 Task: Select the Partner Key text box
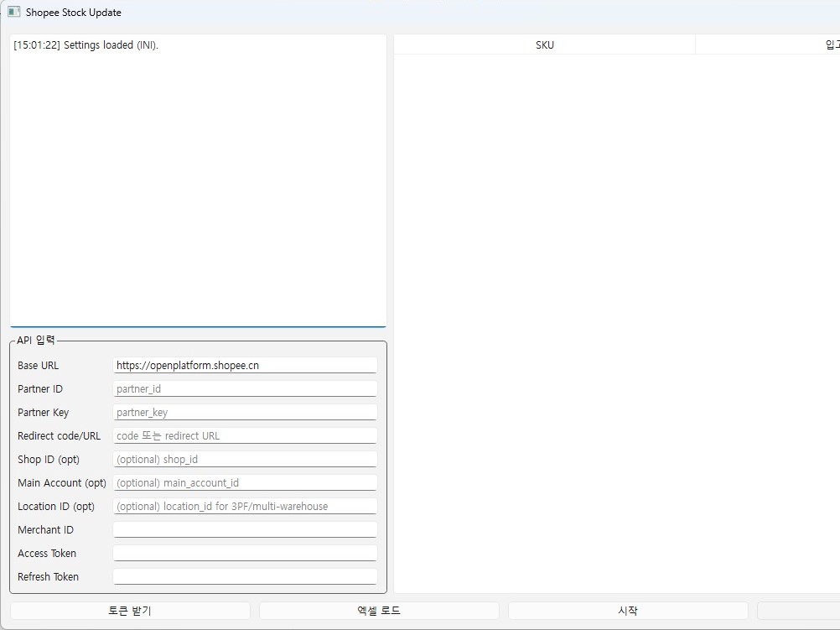click(244, 413)
